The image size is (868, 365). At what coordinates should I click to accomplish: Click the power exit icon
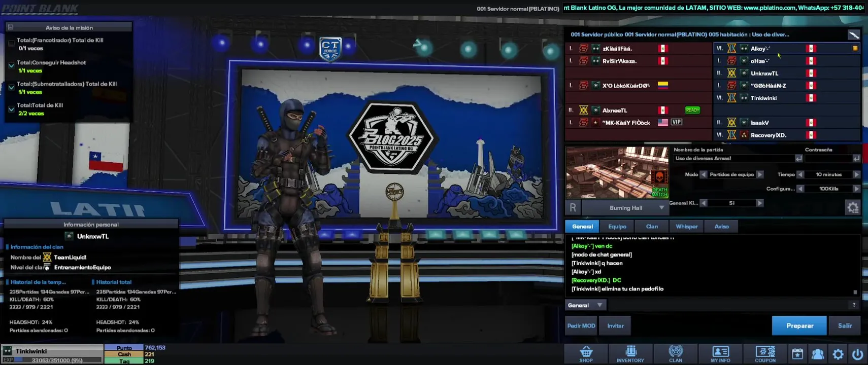857,354
